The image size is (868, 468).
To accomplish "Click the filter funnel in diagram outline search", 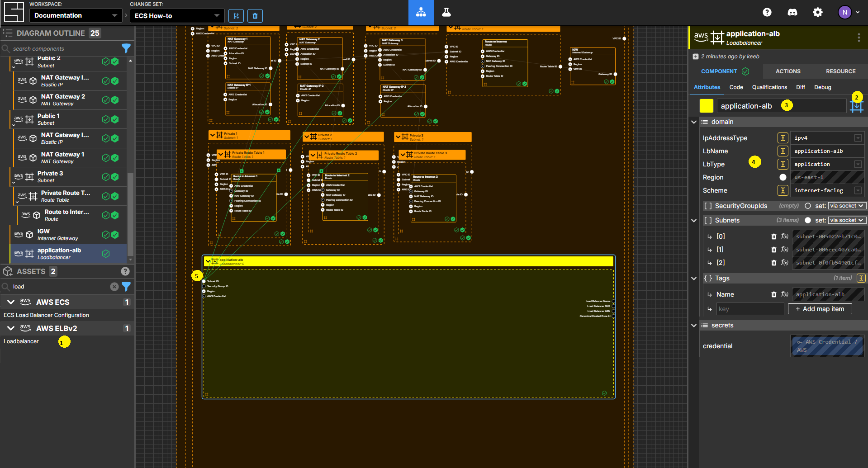I will pos(126,48).
